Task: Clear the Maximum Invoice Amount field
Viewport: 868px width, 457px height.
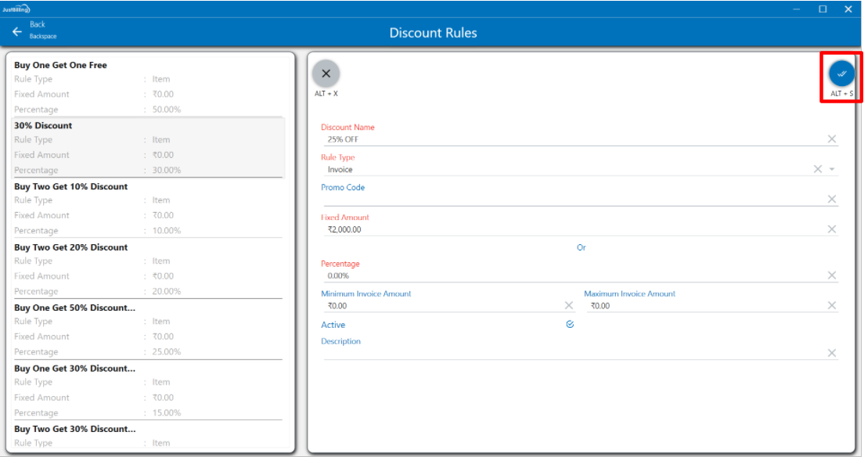Action: tap(831, 306)
